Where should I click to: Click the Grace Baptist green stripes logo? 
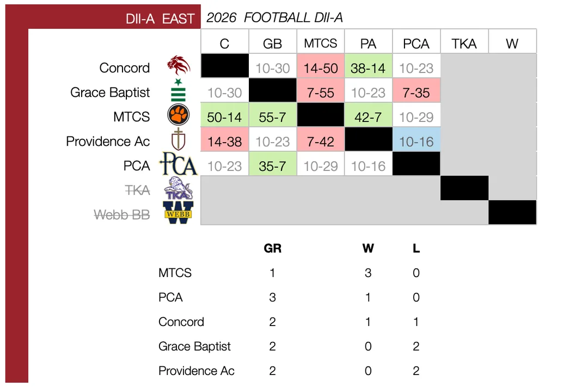click(178, 90)
